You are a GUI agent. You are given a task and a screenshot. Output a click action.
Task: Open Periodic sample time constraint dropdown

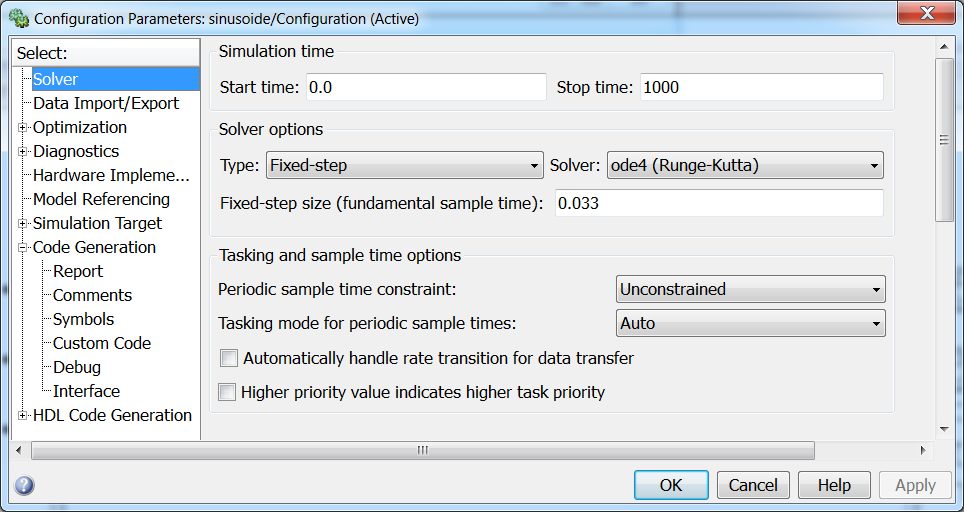pyautogui.click(x=750, y=290)
